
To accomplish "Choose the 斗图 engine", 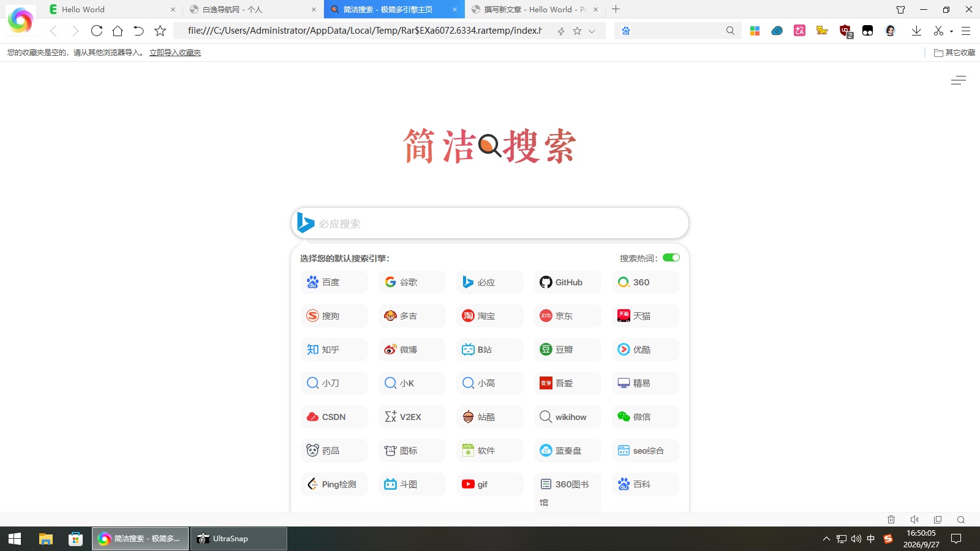I will (x=412, y=484).
